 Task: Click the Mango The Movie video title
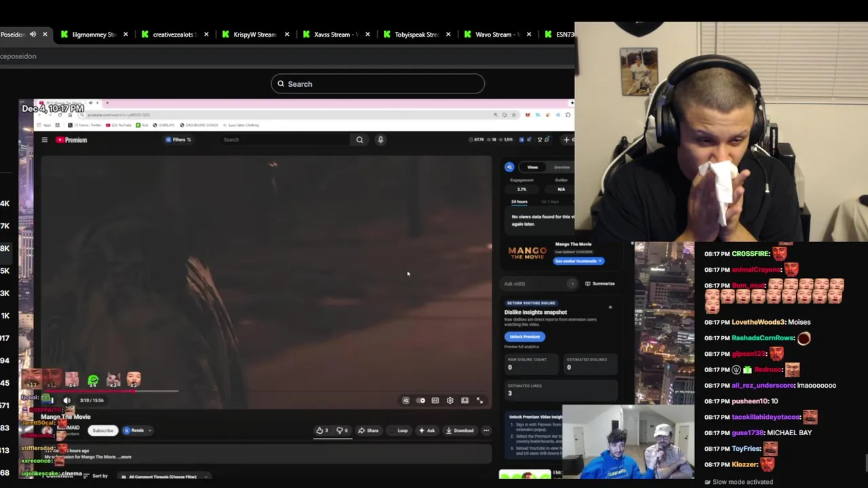click(x=66, y=417)
